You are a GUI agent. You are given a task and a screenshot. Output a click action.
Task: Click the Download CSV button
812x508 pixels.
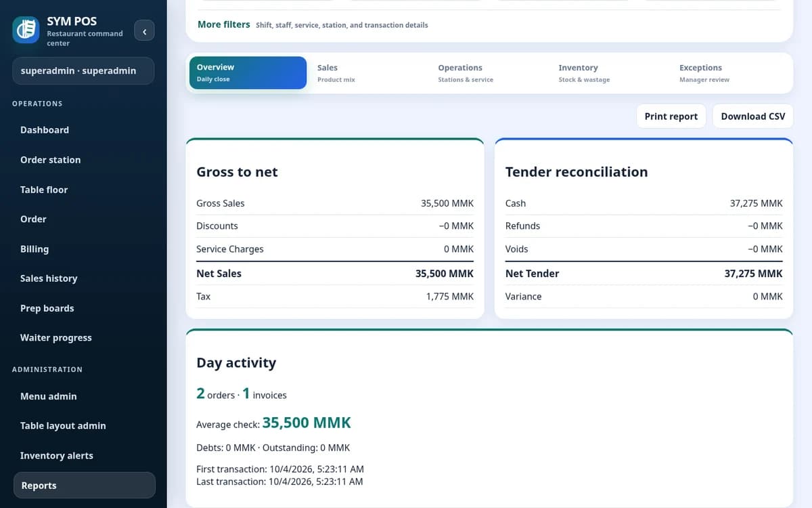click(x=753, y=117)
